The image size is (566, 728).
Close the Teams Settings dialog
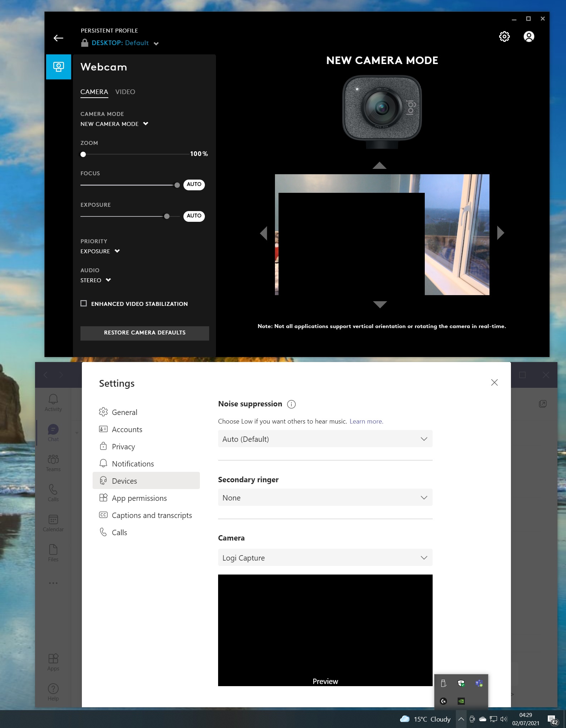pos(494,382)
